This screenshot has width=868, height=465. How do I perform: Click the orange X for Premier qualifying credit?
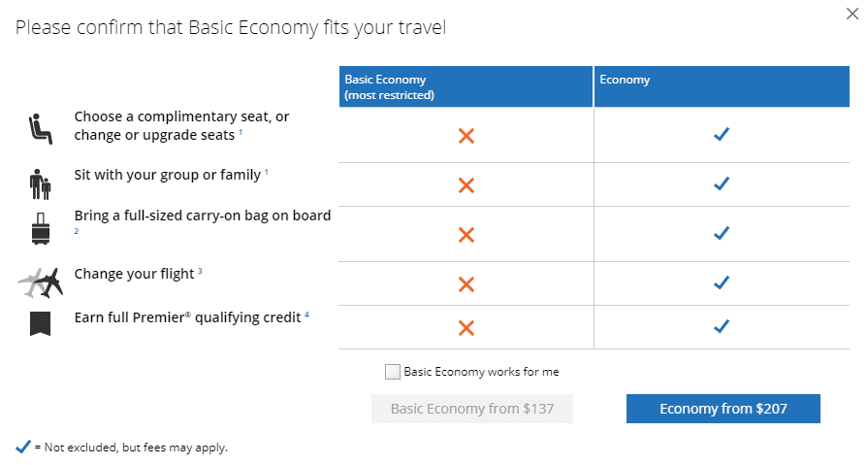click(466, 328)
